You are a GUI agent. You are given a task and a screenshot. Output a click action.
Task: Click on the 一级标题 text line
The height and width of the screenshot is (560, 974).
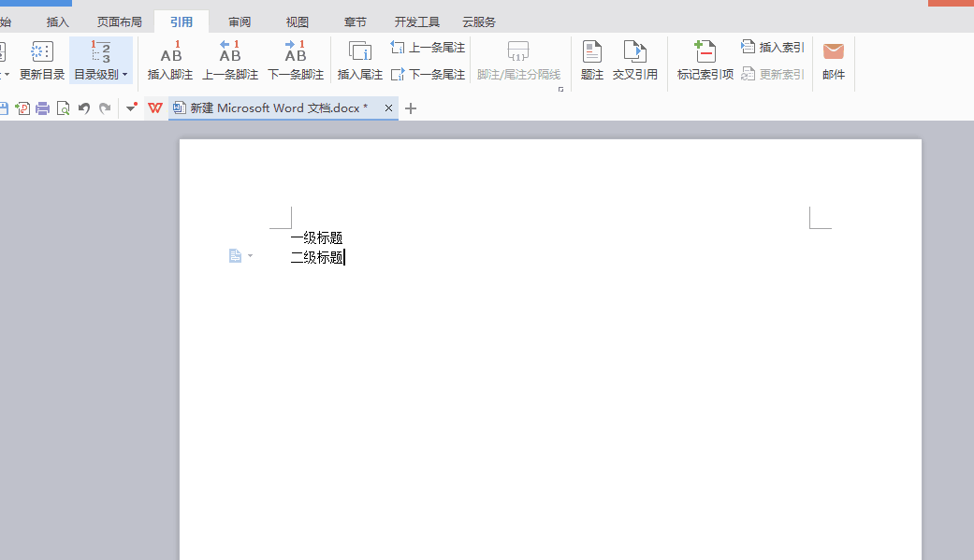click(x=317, y=237)
